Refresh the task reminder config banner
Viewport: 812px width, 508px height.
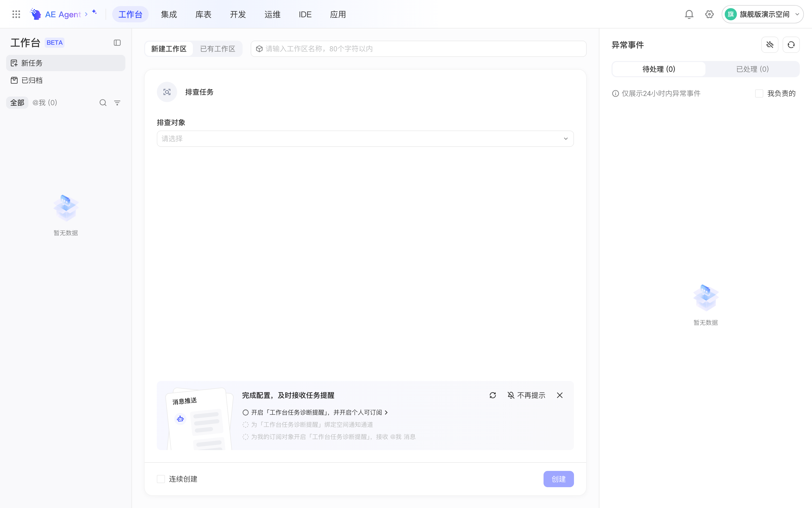(x=493, y=395)
